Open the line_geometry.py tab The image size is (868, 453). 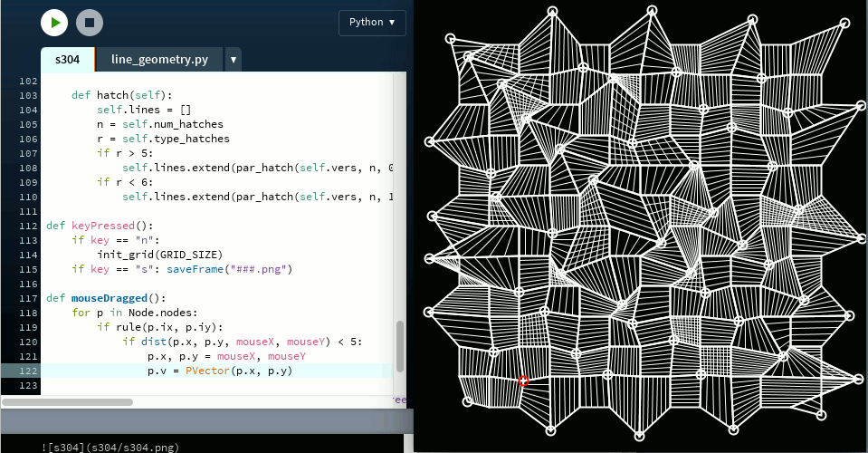[159, 60]
